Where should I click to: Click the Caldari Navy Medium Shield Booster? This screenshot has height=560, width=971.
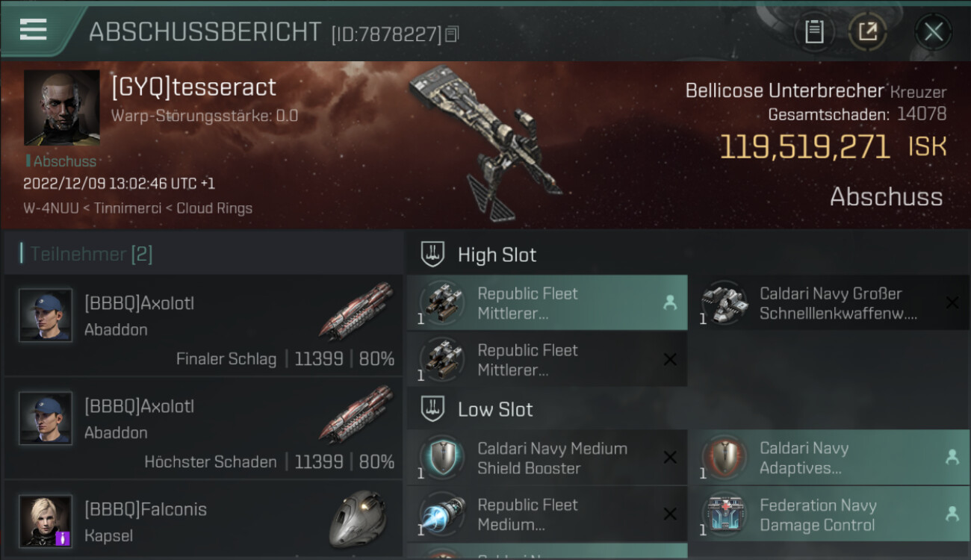pos(547,458)
